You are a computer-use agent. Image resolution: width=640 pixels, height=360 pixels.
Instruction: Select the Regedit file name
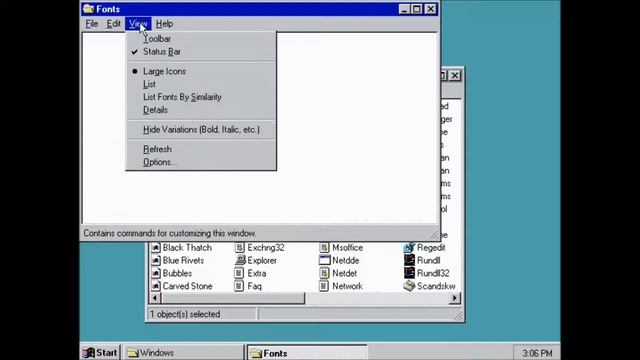(x=431, y=248)
